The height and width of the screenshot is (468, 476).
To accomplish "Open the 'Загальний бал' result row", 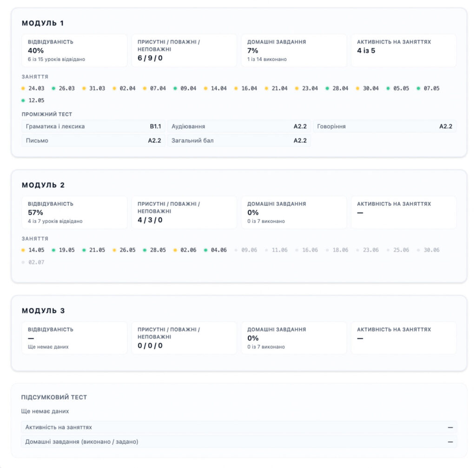I will coord(239,140).
